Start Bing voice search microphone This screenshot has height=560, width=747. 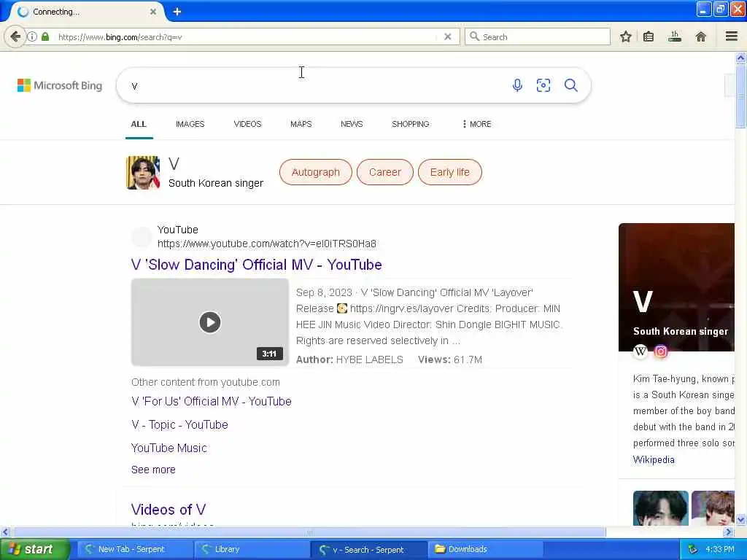point(517,85)
